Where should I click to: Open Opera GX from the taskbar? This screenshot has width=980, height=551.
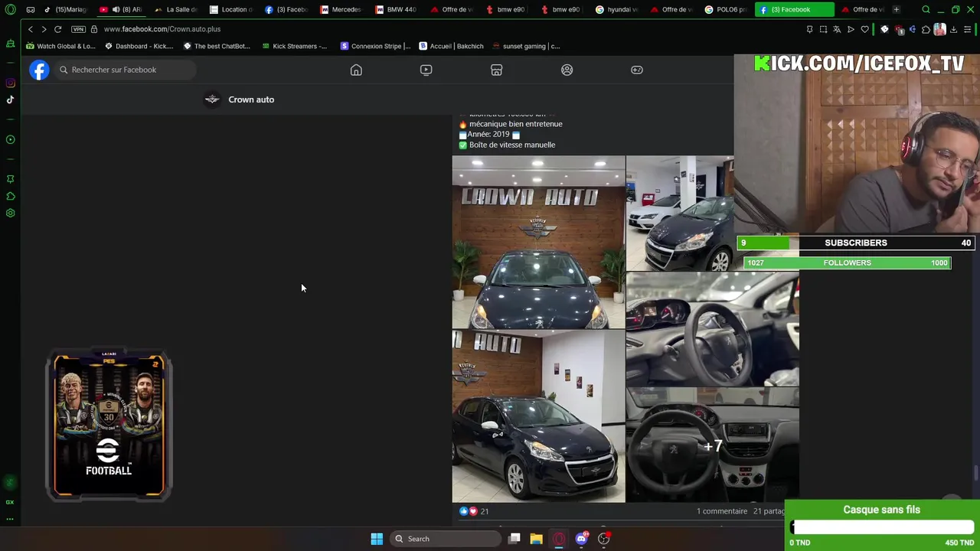point(559,539)
